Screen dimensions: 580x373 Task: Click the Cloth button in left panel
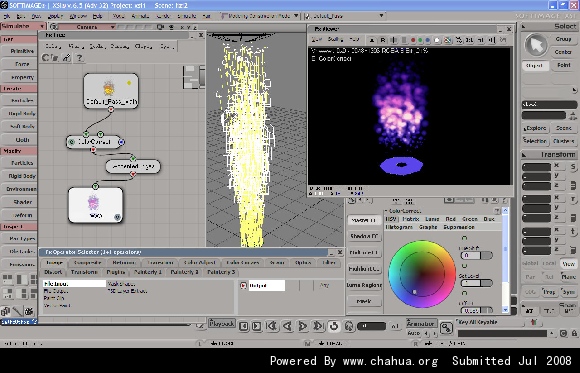point(19,140)
